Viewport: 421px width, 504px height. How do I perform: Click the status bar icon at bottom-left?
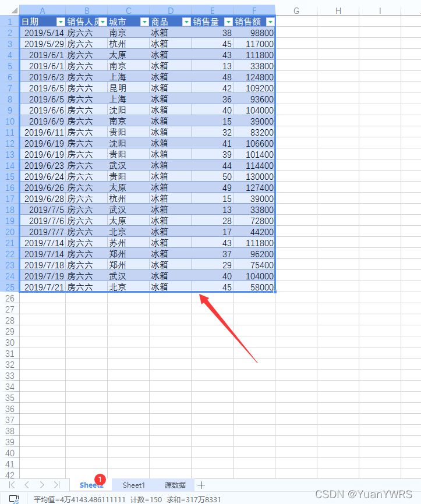point(14,499)
